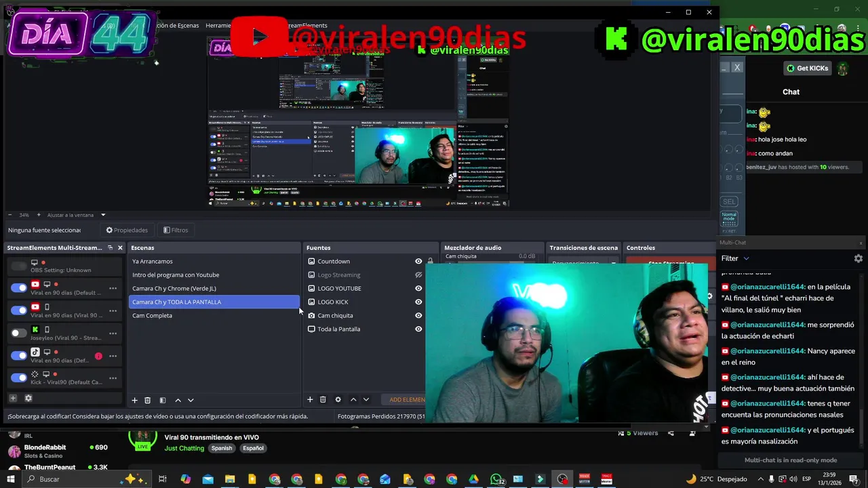Click the Just Chatting category link
Viewport: 868px width, 488px height.
(184, 448)
